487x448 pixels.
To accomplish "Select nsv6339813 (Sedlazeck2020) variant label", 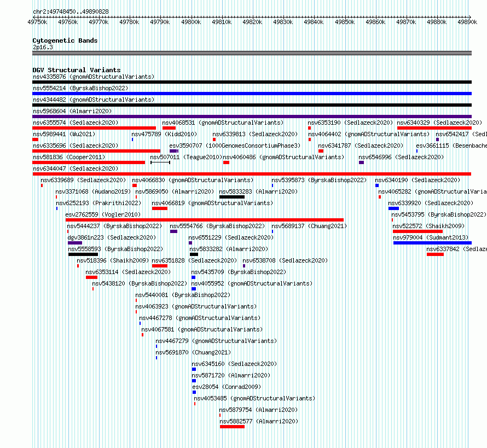I will click(255, 134).
